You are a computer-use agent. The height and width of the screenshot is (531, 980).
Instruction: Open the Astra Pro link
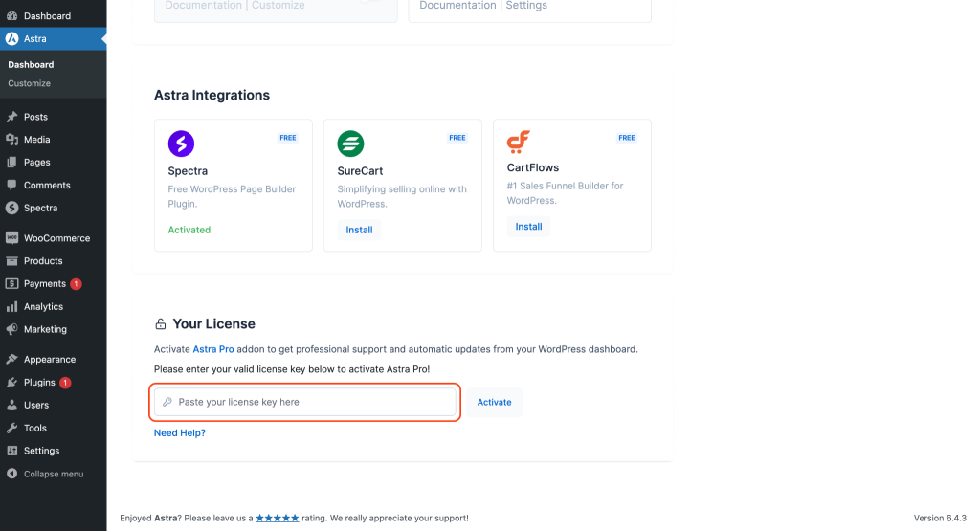(x=213, y=349)
